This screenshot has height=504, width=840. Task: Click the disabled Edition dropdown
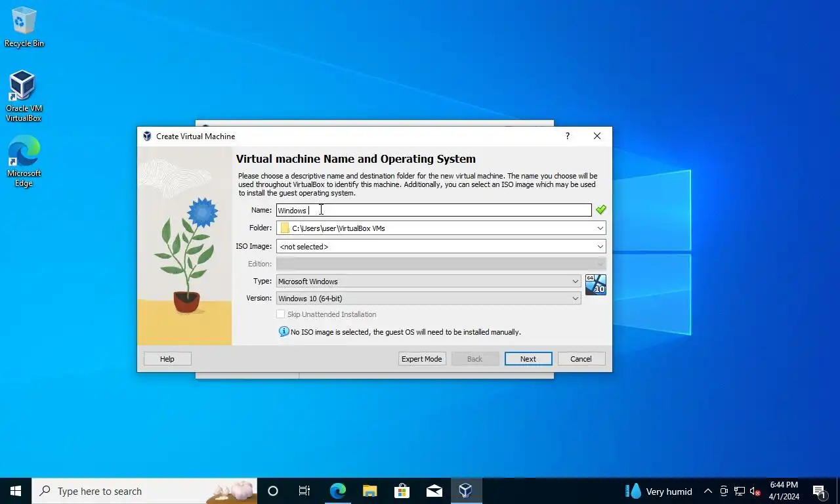point(441,264)
